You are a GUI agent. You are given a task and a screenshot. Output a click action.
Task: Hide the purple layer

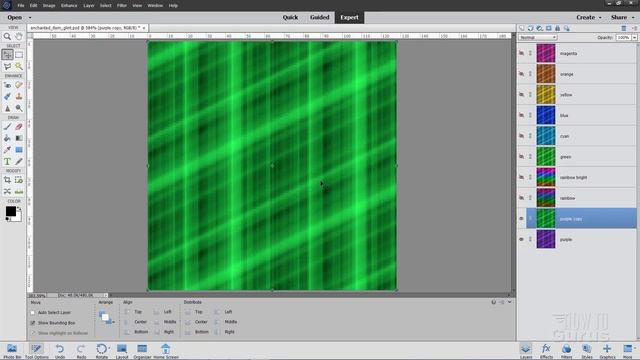[x=521, y=240]
